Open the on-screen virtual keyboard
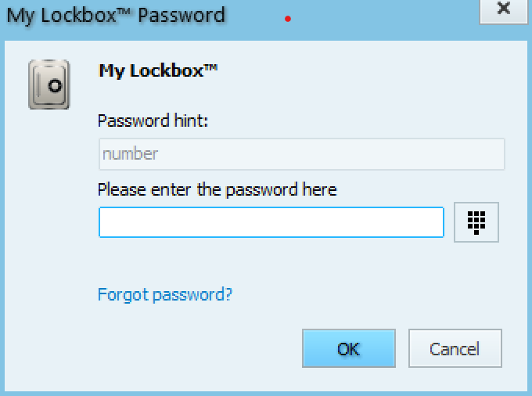Screen dimensions: 532x396 476,222
